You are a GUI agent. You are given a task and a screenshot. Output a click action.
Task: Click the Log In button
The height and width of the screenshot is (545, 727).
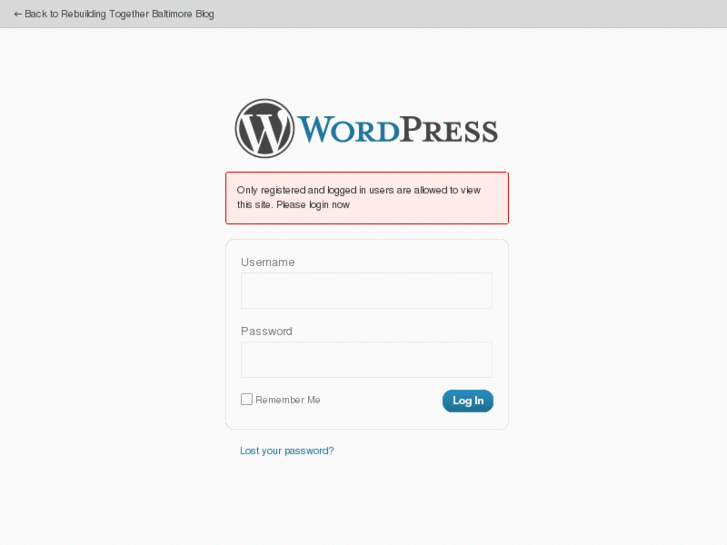tap(468, 401)
